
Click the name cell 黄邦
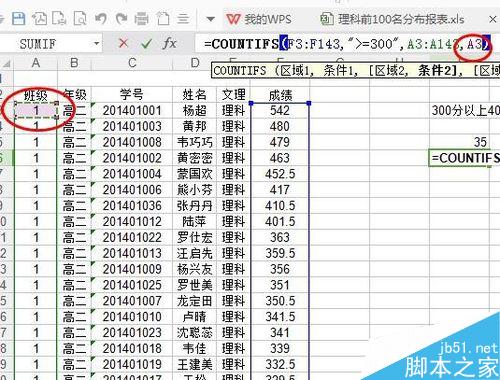194,127
